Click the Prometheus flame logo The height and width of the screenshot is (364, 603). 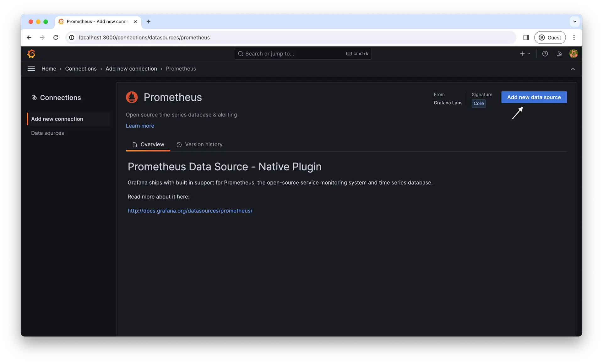click(132, 97)
